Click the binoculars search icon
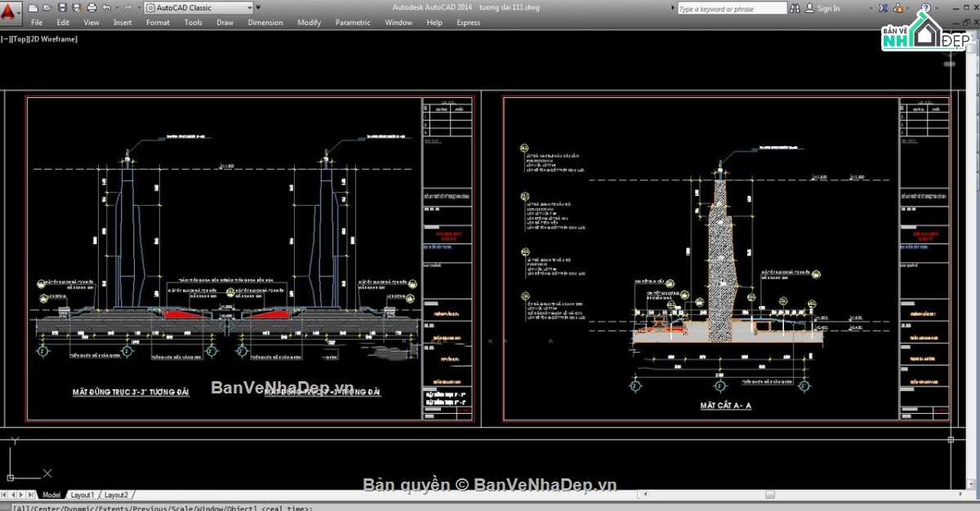 coord(795,8)
